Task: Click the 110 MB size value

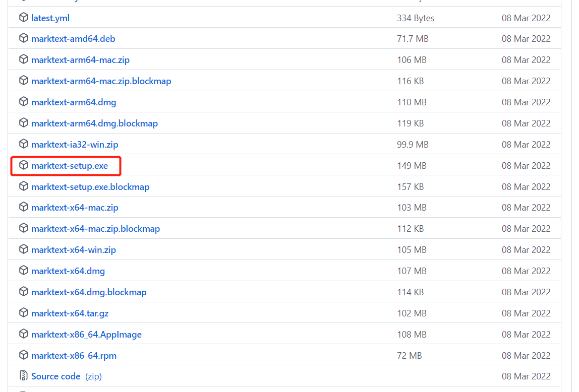Action: (x=412, y=102)
